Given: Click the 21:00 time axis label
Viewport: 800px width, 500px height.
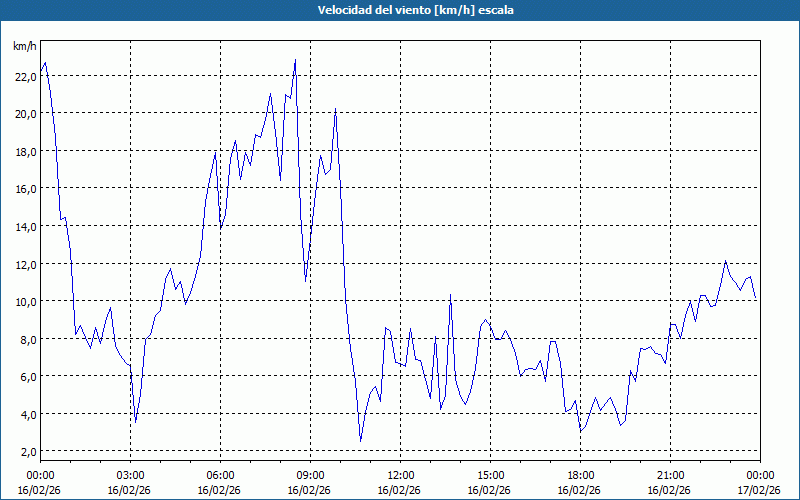Looking at the screenshot, I should point(670,475).
